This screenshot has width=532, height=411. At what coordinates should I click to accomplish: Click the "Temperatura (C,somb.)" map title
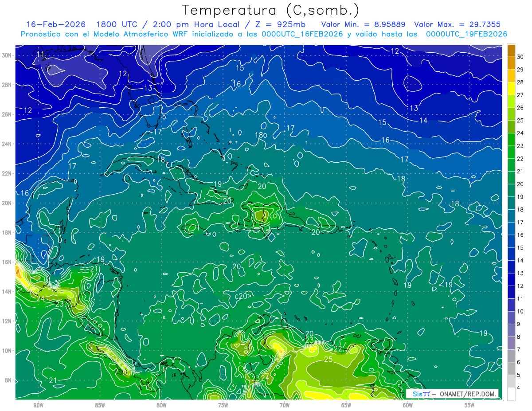tap(271, 10)
